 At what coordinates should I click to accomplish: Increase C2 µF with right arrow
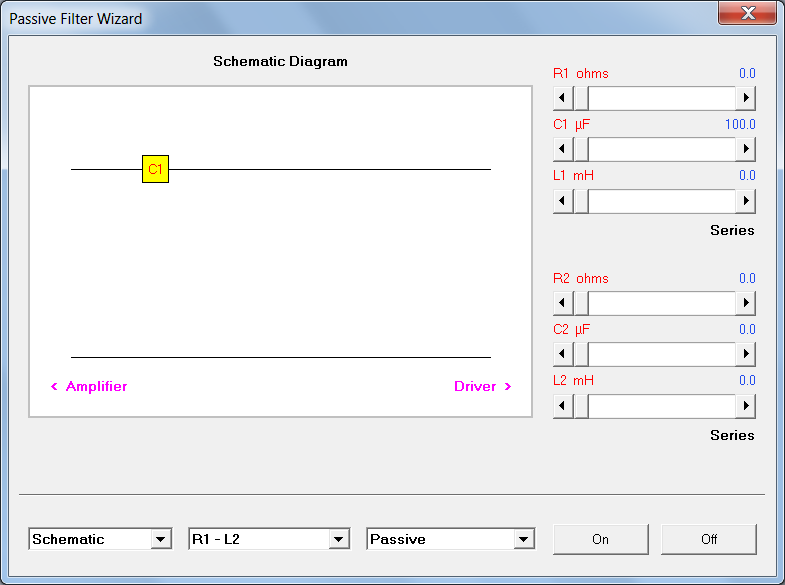[x=745, y=354]
